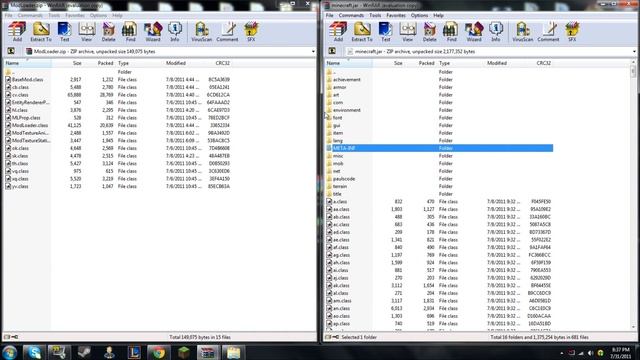This screenshot has width=640, height=360.
Task: Click Add icon in minecraft.jar window
Action: [x=338, y=32]
